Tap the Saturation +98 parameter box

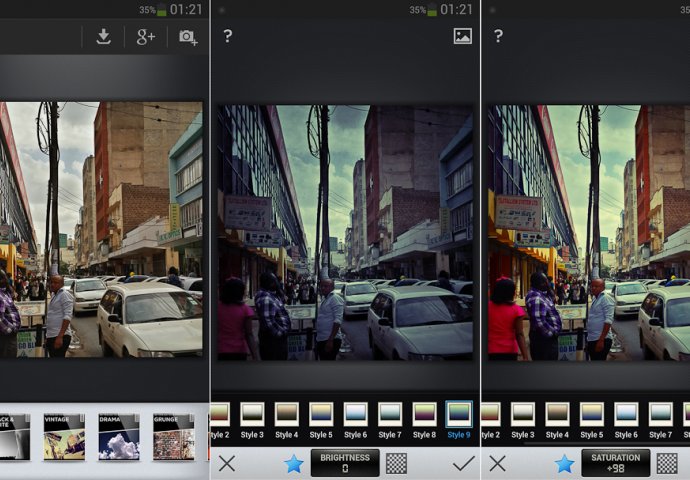click(x=615, y=463)
